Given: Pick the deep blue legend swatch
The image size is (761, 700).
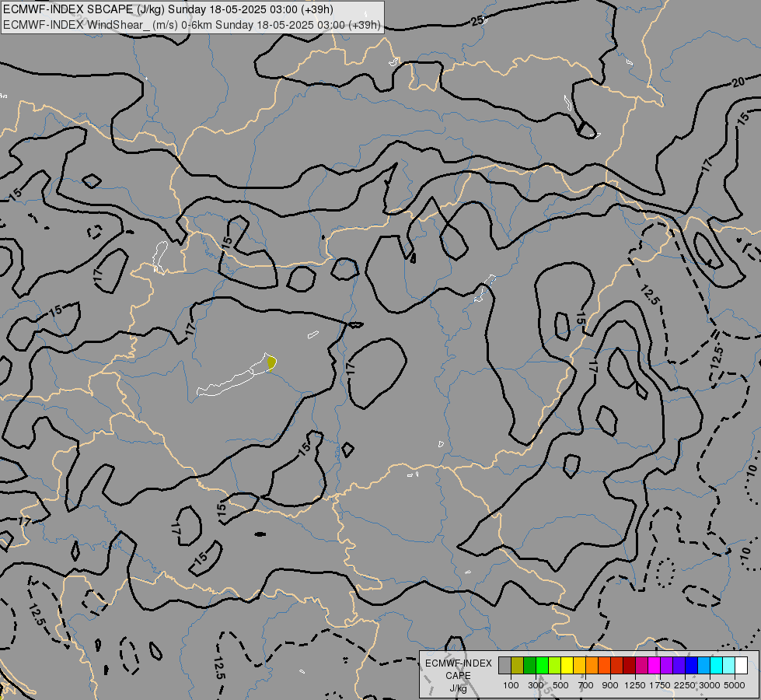Looking at the screenshot, I should [x=692, y=665].
